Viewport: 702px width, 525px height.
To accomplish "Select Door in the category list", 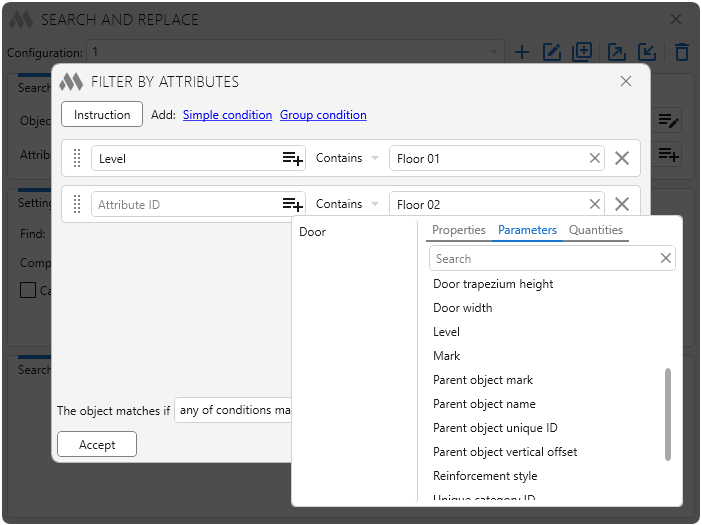I will tap(313, 232).
